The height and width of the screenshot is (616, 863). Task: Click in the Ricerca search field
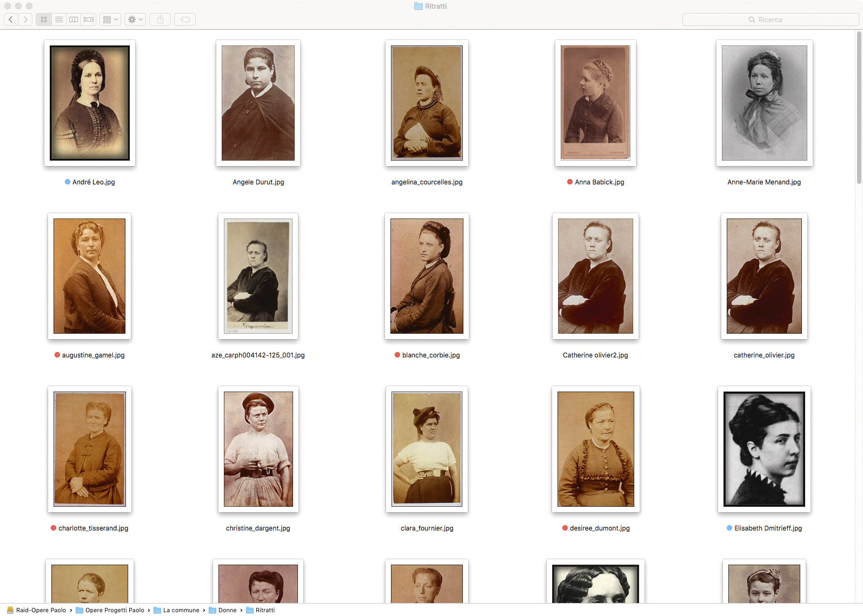click(x=770, y=19)
